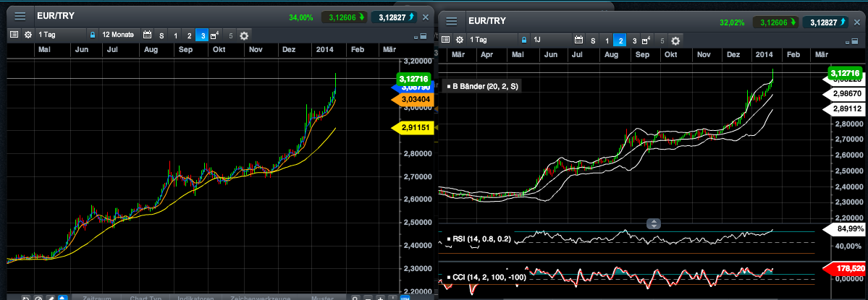This screenshot has height=300, width=868.
Task: Click calendar icon in right chart toolbar
Action: tap(578, 40)
